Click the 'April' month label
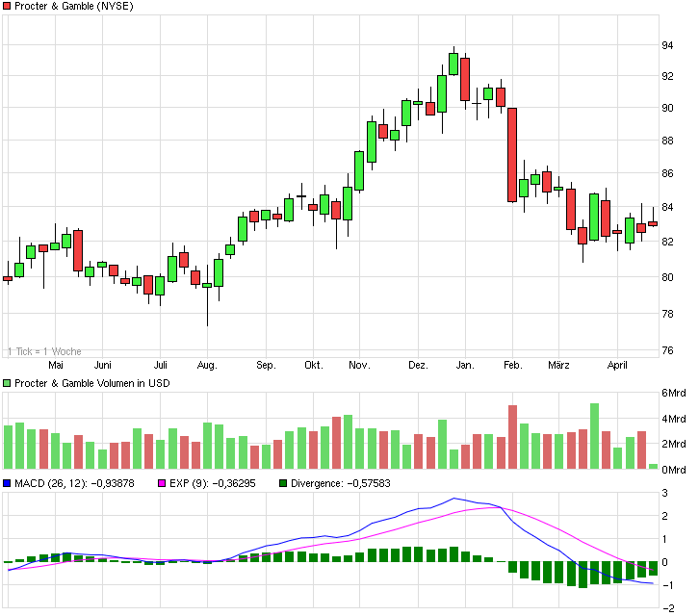This screenshot has height=616, width=699. 617,366
